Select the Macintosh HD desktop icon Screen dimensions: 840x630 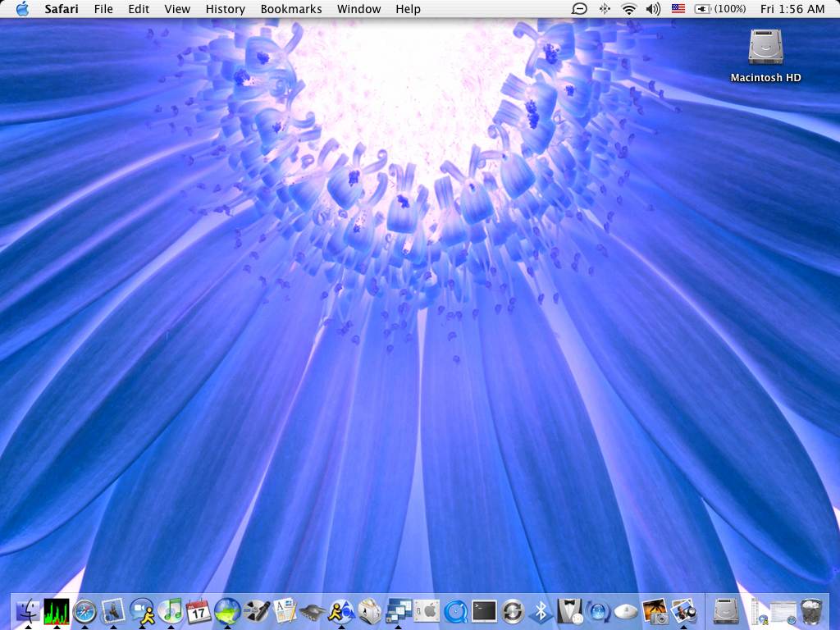coord(765,56)
